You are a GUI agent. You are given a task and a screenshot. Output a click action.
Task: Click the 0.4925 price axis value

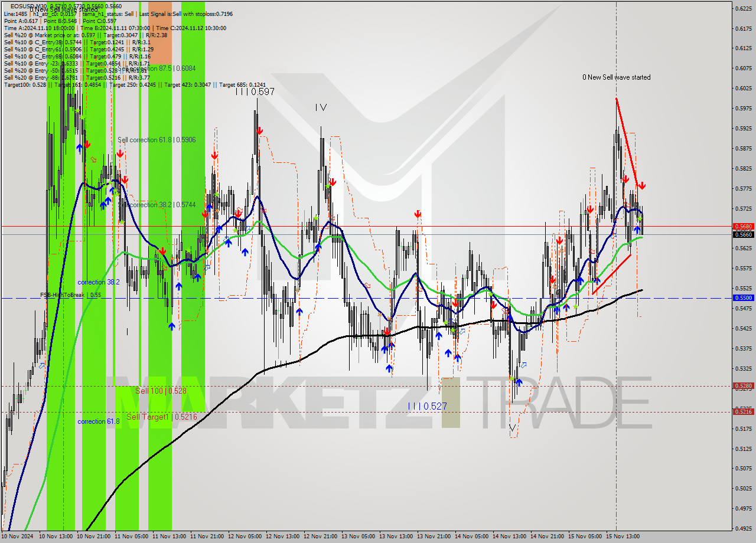point(743,528)
